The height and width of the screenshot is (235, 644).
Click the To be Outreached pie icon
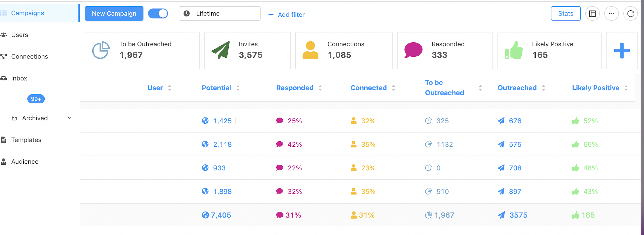coord(101,50)
